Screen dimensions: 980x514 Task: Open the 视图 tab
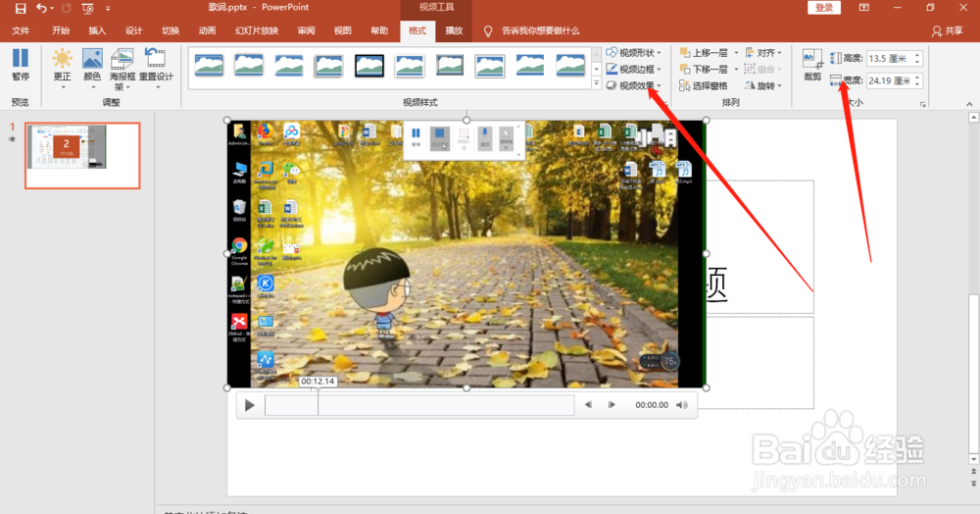click(342, 30)
